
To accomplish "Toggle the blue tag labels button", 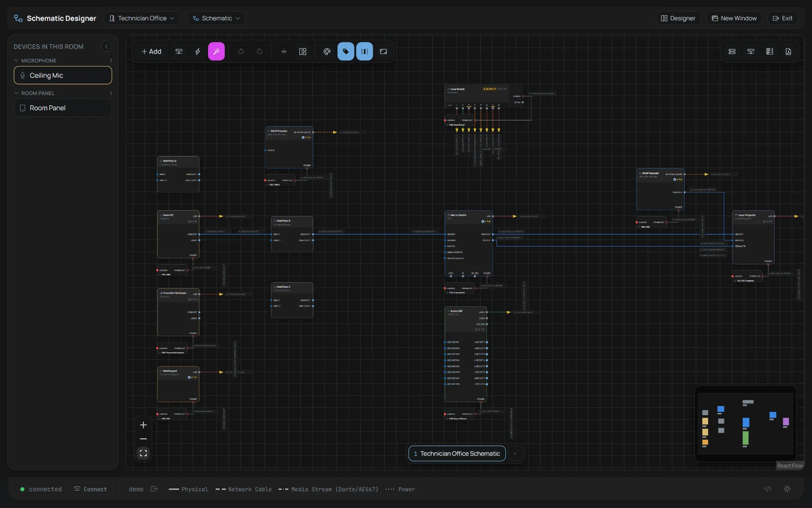I will (346, 52).
